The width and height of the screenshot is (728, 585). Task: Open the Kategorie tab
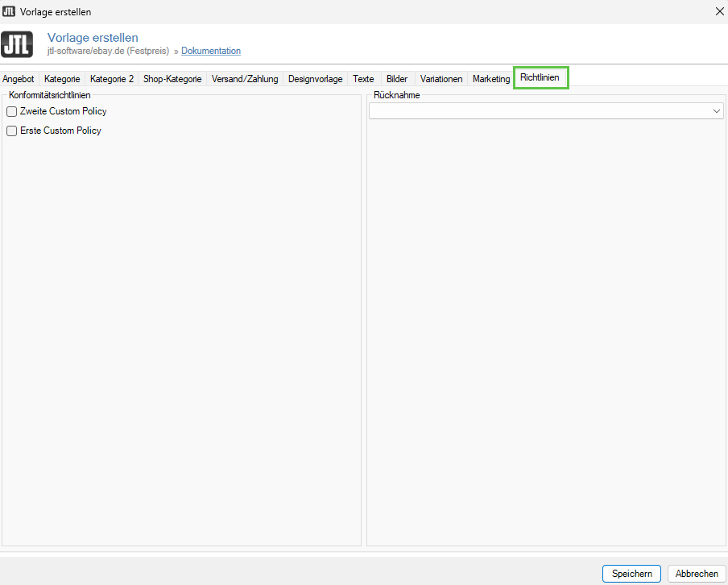coord(62,79)
